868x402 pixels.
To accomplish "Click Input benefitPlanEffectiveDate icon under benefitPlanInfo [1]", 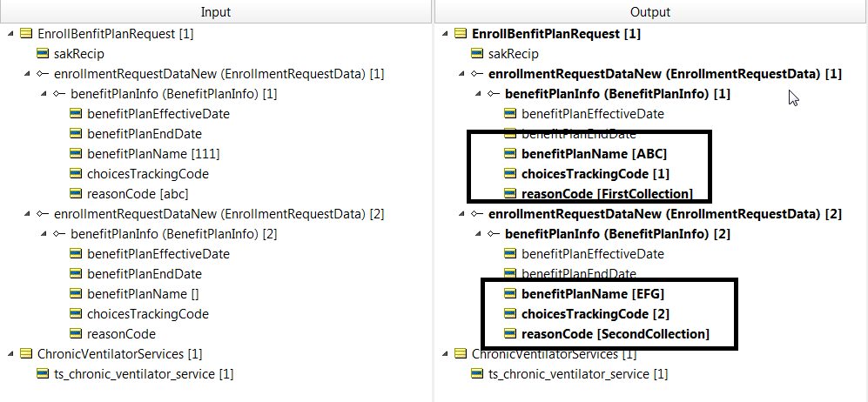I will click(76, 114).
